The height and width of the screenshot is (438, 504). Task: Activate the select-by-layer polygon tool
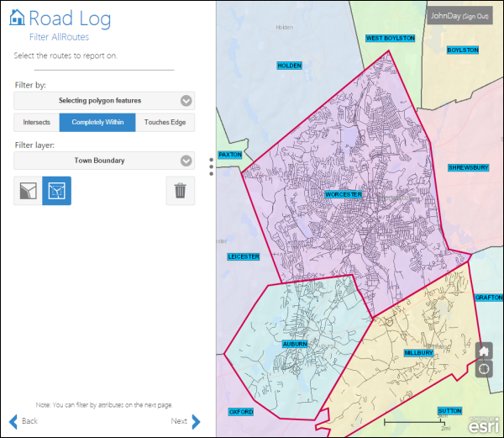(56, 191)
